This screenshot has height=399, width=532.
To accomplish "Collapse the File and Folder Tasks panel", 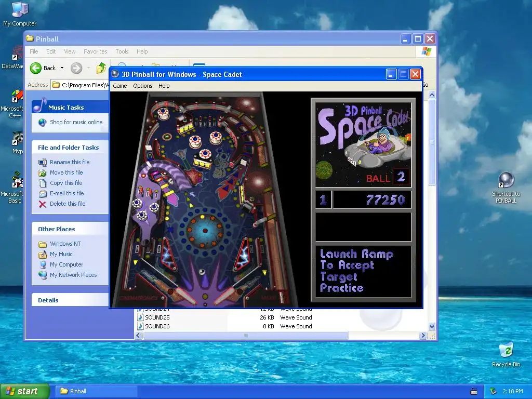I will [70, 148].
